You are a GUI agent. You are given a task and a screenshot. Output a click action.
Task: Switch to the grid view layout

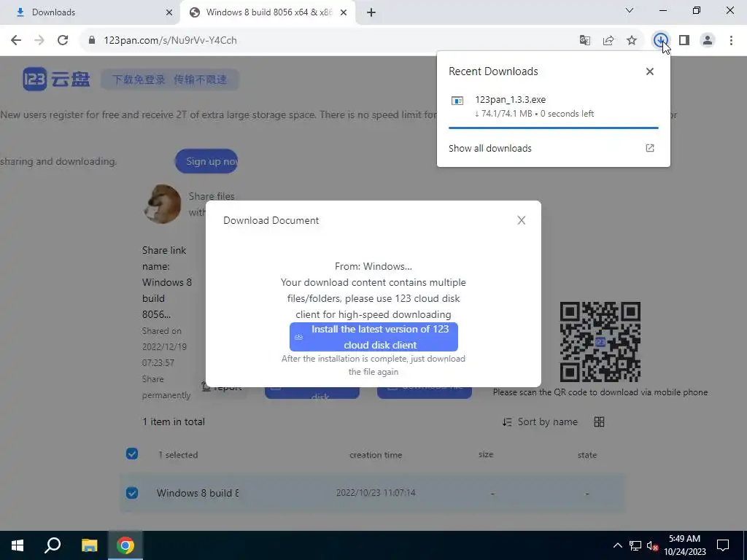[x=600, y=422]
